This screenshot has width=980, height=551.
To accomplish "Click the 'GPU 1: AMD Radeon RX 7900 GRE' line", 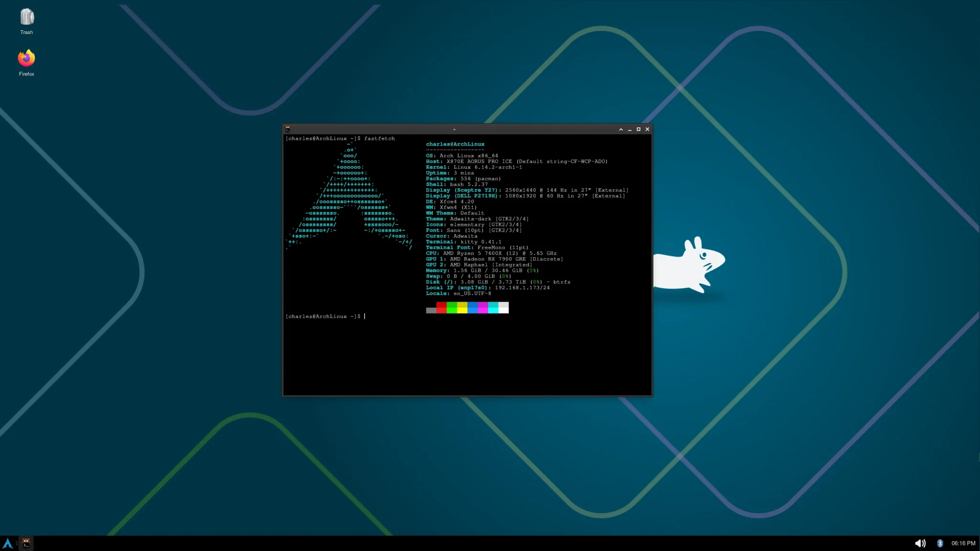I will pyautogui.click(x=494, y=259).
